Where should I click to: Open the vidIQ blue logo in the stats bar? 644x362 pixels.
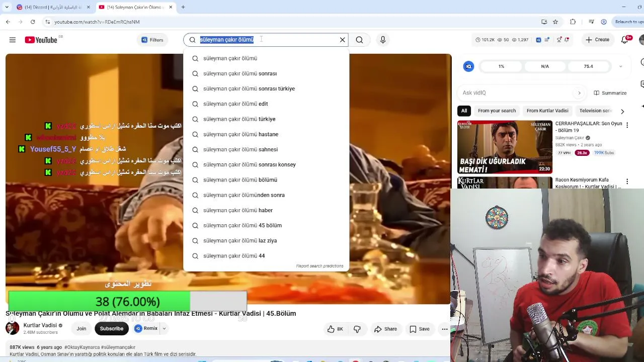coord(538,40)
